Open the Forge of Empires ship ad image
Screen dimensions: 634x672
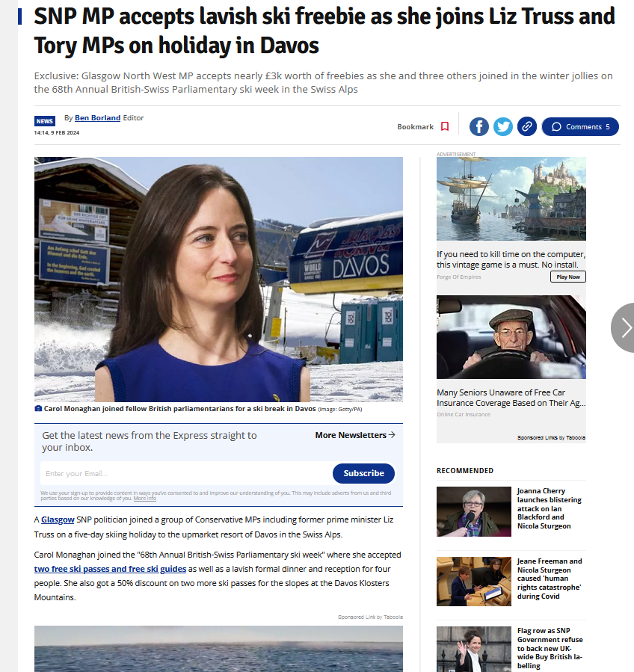[511, 199]
